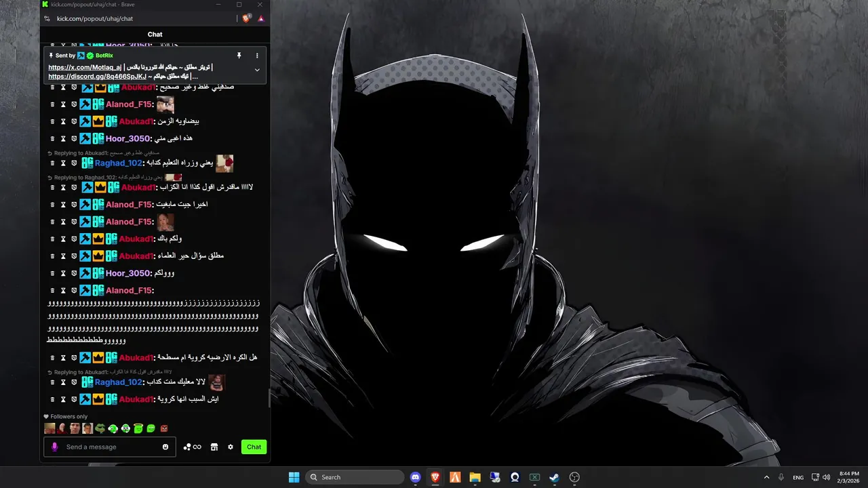This screenshot has height=488, width=868.
Task: Timeout Hoor_3050 on 'وووولكم' row
Action: tap(63, 273)
